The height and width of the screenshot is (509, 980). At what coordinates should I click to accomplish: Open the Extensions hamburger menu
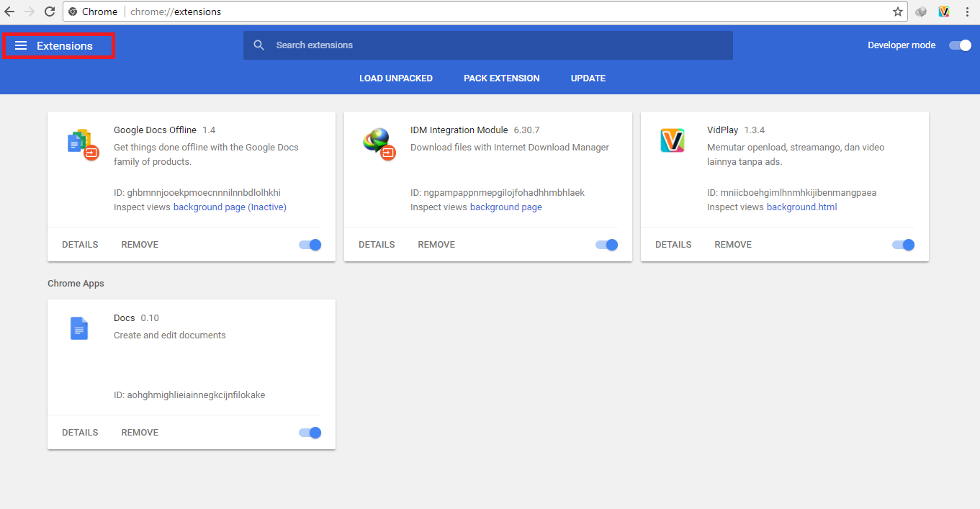[22, 45]
